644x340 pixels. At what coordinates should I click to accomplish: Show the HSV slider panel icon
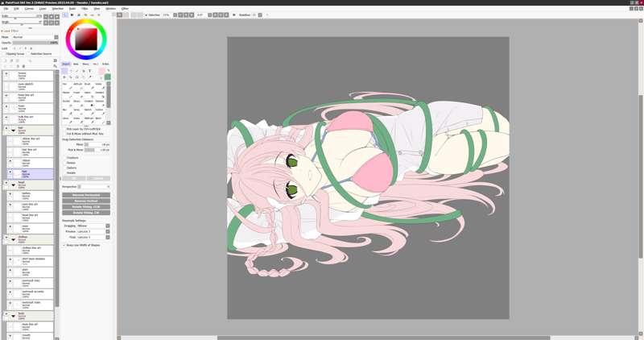(x=79, y=15)
